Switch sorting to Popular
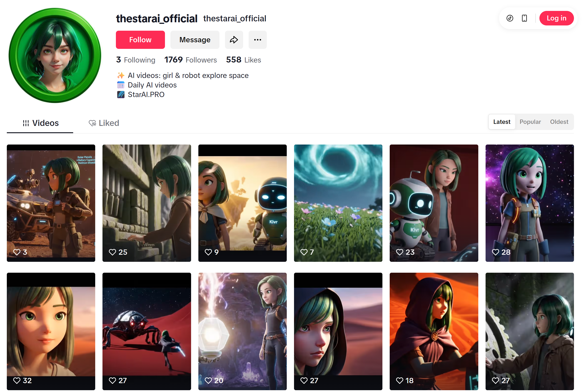The image size is (586, 392). pos(530,122)
